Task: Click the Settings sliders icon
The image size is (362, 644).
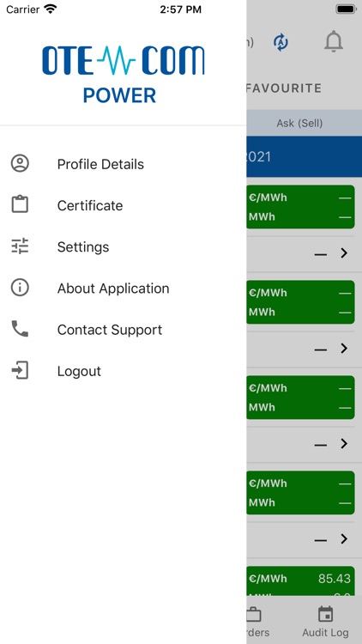Action: (x=20, y=246)
